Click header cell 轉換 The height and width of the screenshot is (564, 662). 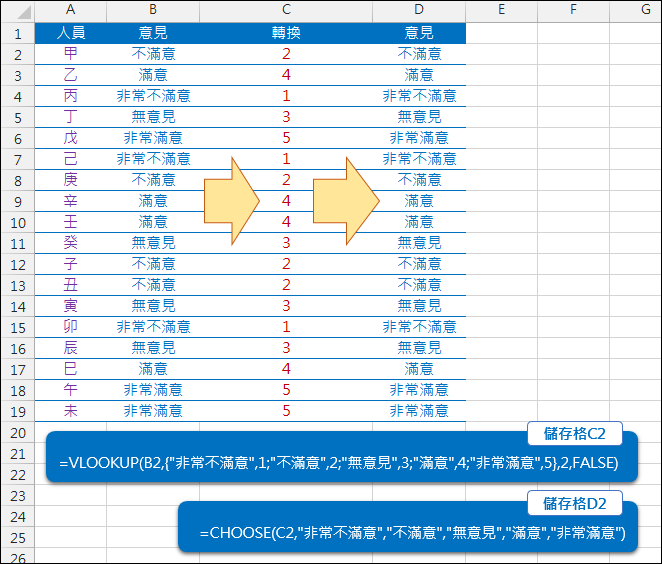[x=286, y=33]
